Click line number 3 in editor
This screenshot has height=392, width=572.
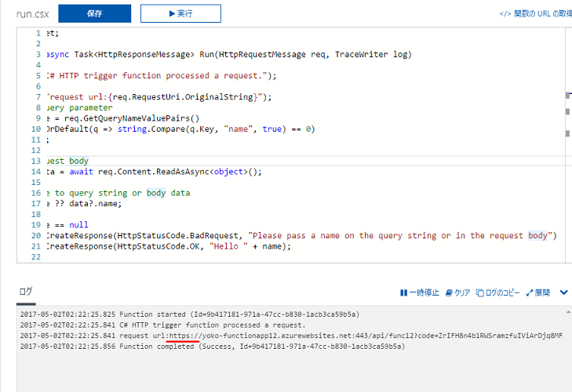click(x=38, y=54)
